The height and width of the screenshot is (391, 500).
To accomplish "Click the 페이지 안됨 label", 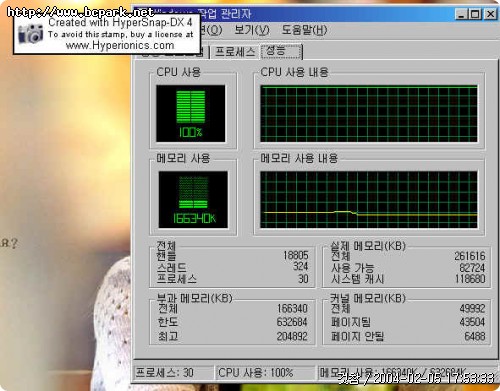I will [x=357, y=336].
